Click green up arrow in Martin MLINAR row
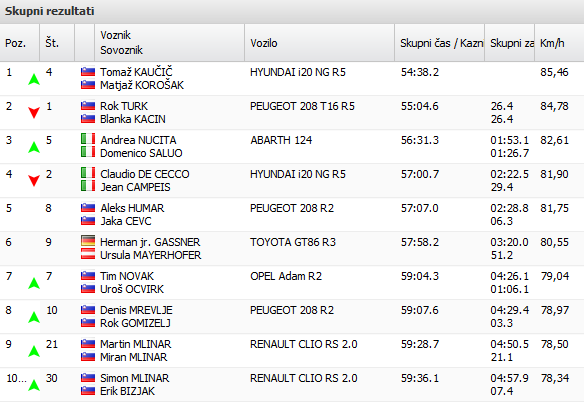The width and height of the screenshot is (584, 402). [34, 351]
